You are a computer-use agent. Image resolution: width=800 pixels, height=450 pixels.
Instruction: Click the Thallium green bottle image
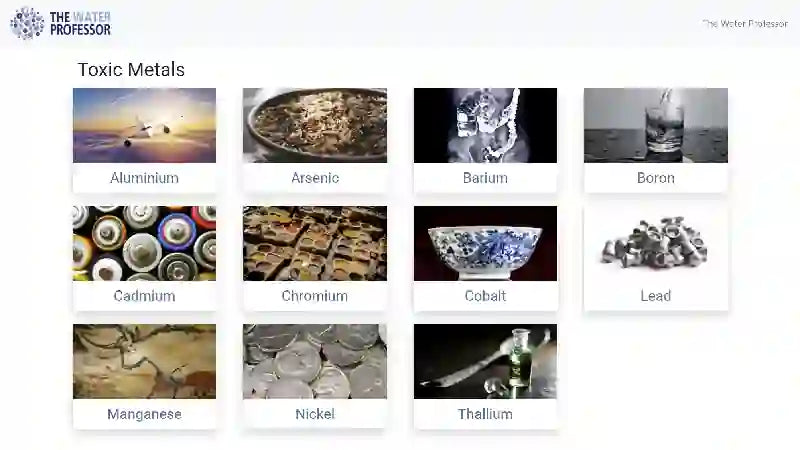coord(485,361)
